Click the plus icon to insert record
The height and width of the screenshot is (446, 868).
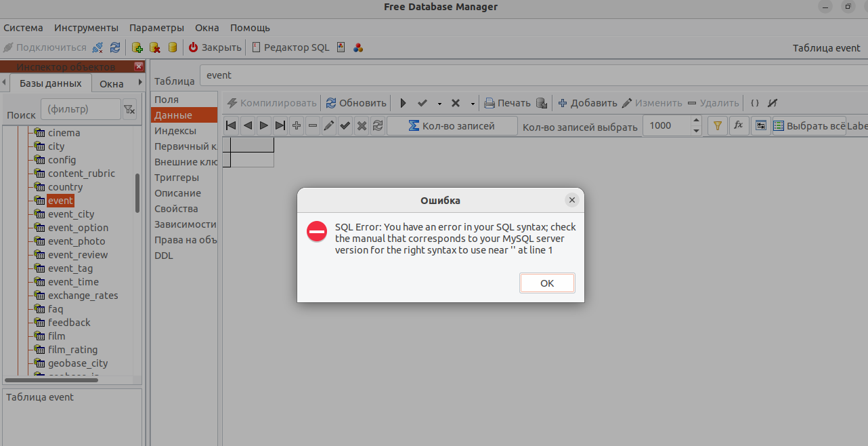297,125
